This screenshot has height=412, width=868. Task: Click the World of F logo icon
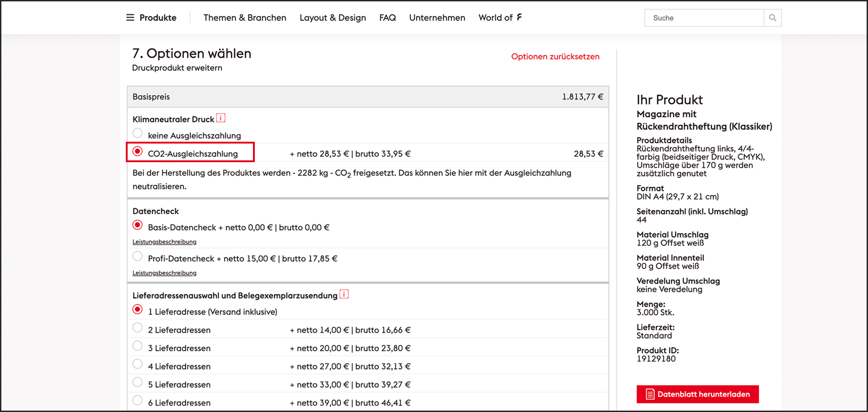click(x=519, y=17)
